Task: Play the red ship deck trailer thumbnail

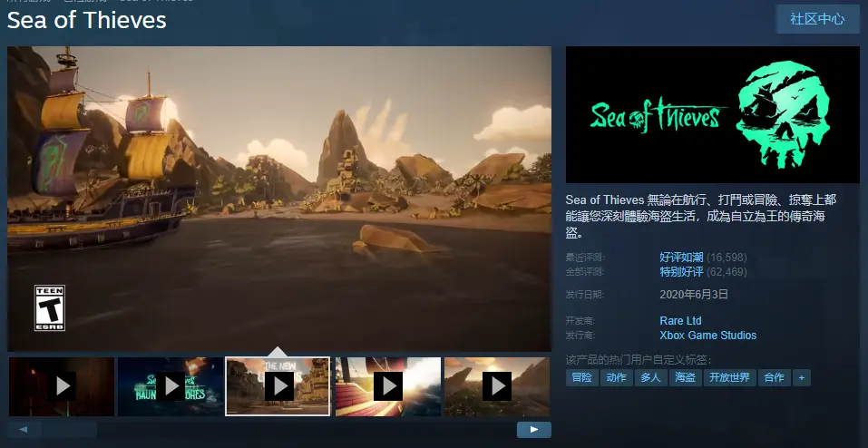Action: 388,386
